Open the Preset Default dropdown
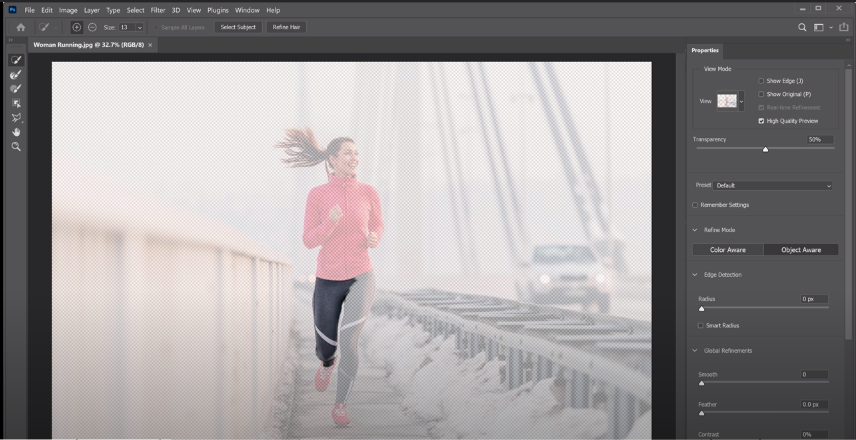The width and height of the screenshot is (856, 440). click(x=773, y=185)
